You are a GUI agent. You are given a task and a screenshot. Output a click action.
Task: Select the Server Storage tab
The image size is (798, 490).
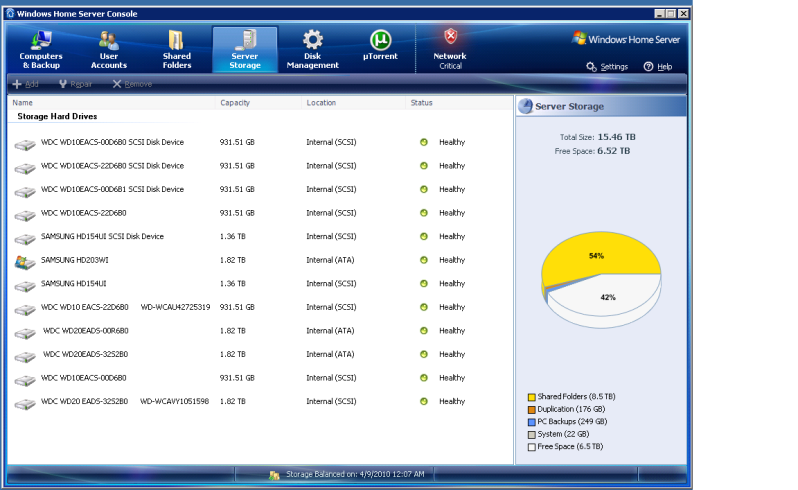click(x=245, y=49)
